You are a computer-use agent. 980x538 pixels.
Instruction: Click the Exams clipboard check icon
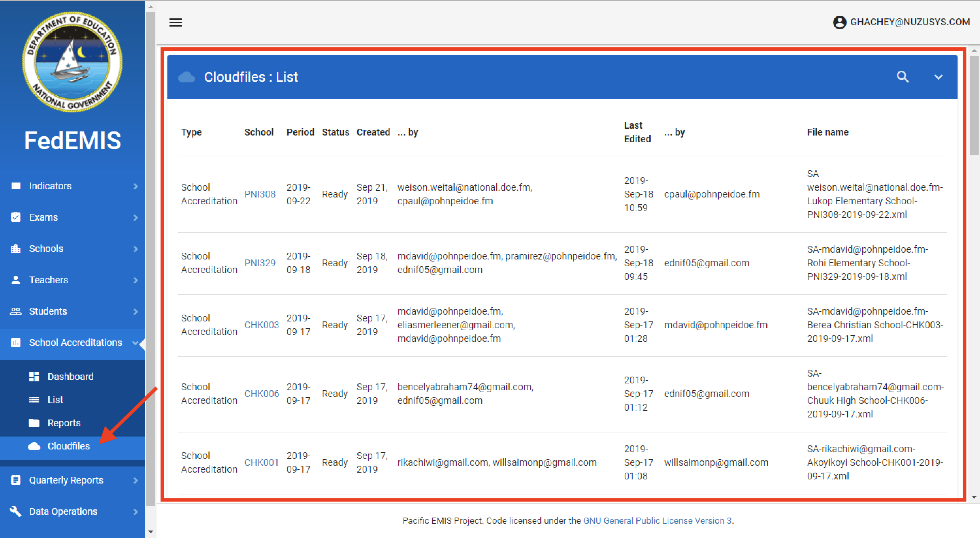(x=16, y=217)
